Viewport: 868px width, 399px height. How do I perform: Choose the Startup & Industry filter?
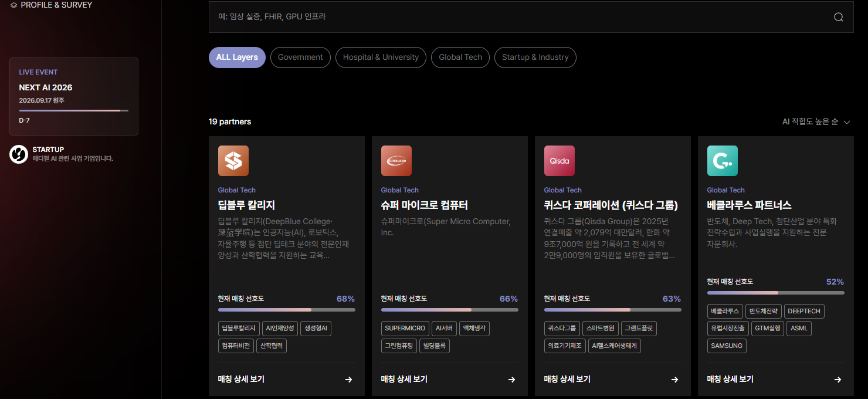(x=535, y=58)
